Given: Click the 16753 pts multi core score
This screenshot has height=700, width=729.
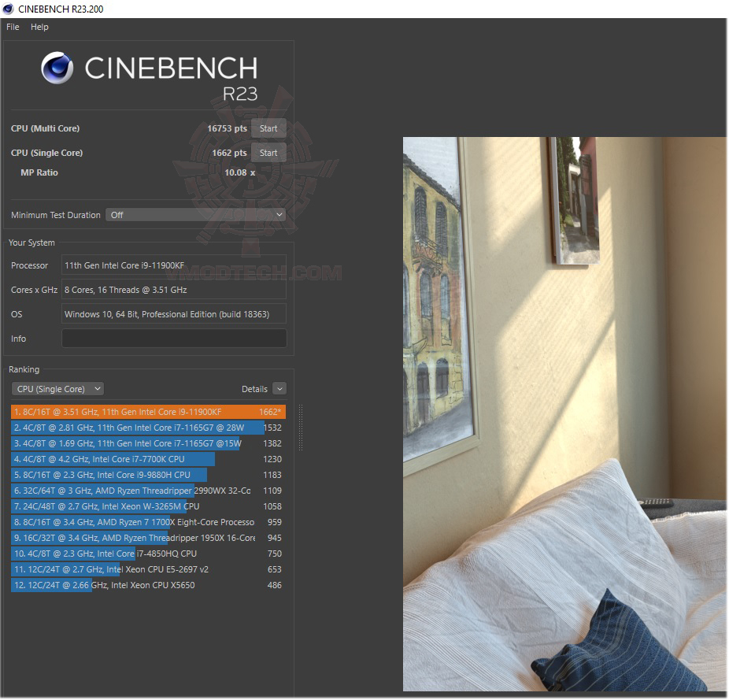Looking at the screenshot, I should pyautogui.click(x=227, y=128).
